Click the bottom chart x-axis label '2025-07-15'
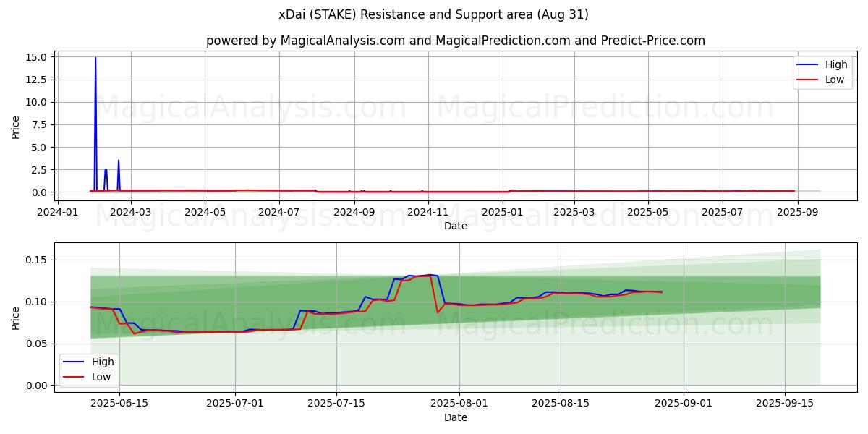This screenshot has height=434, width=868. (x=336, y=404)
